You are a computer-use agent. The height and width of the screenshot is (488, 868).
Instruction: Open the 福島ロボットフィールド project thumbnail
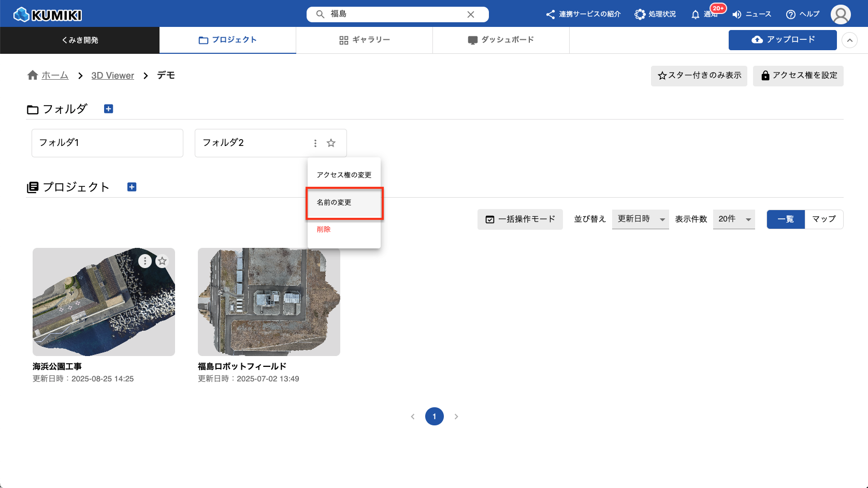269,302
